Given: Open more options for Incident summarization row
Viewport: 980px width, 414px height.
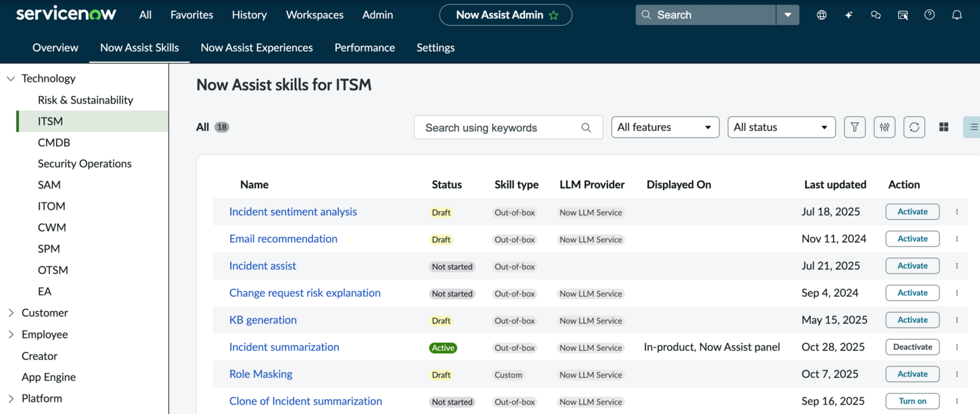Looking at the screenshot, I should click(x=957, y=347).
